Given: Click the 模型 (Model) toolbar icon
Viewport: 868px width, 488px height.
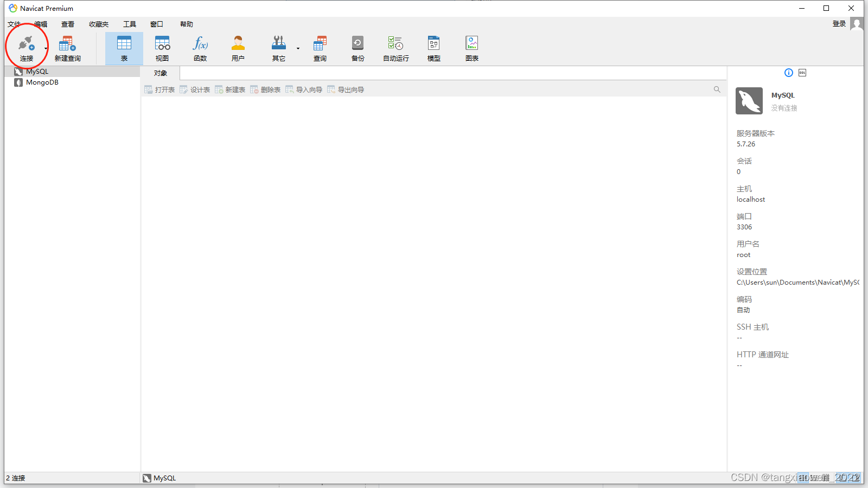Looking at the screenshot, I should click(x=434, y=48).
